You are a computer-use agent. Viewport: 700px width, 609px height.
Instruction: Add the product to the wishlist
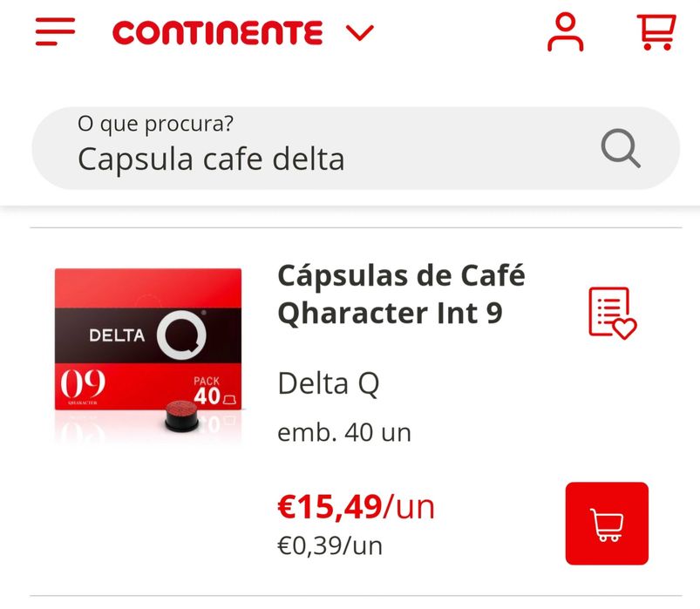[611, 312]
